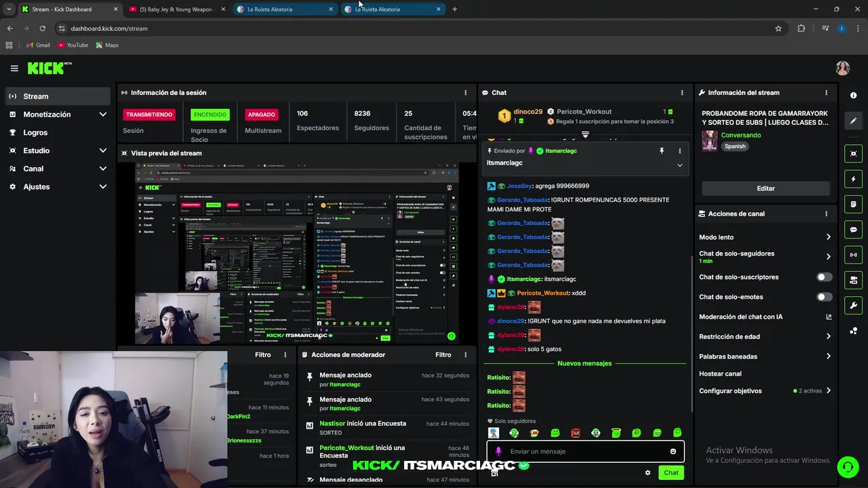Click the green support headset button
Screen dimensions: 868x488
pyautogui.click(x=847, y=467)
